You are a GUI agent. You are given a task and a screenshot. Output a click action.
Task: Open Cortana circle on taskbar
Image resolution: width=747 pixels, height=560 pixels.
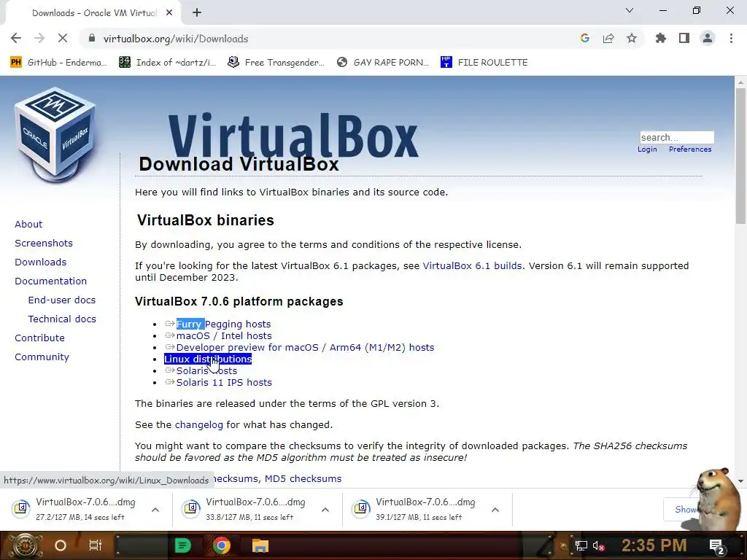(x=61, y=545)
